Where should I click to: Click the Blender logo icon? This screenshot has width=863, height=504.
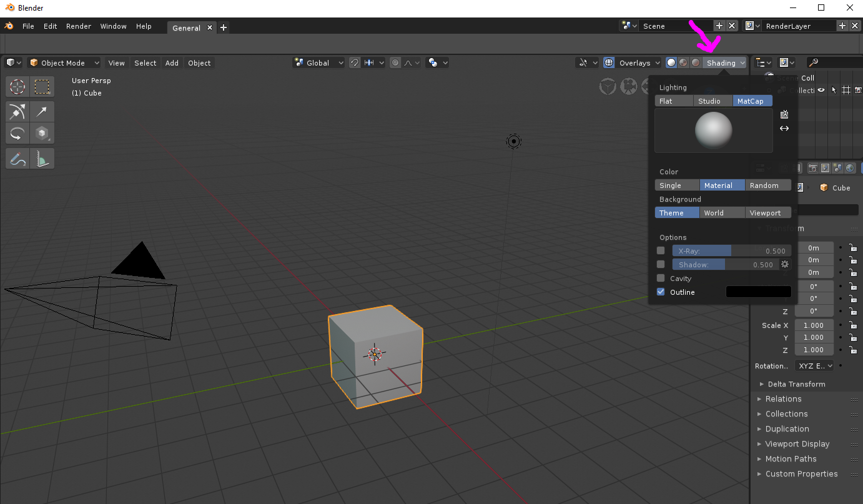tap(9, 26)
